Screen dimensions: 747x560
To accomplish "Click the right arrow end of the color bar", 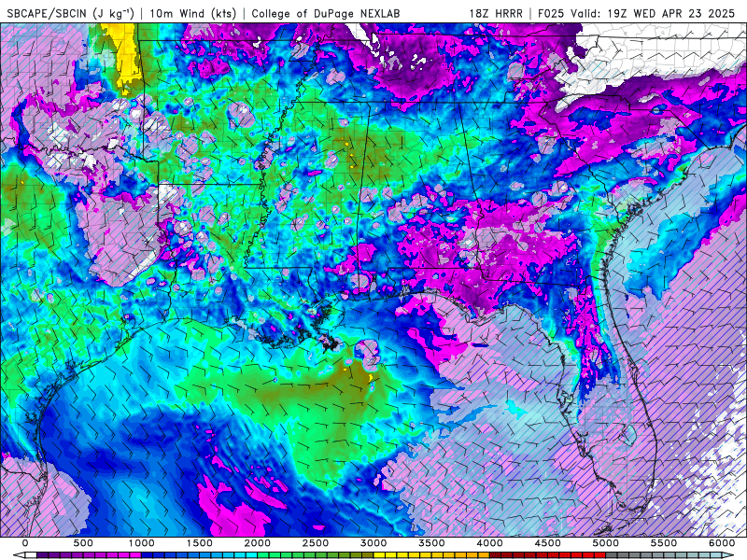I will coord(728,554).
